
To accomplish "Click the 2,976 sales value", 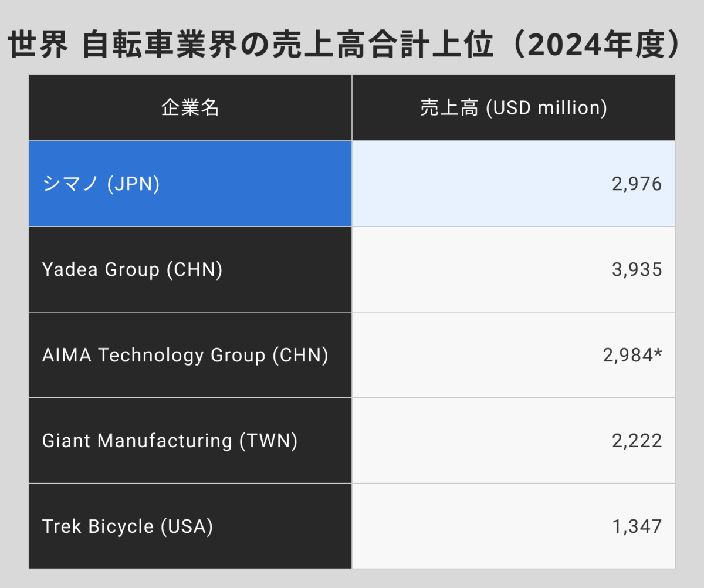I will pos(637,184).
